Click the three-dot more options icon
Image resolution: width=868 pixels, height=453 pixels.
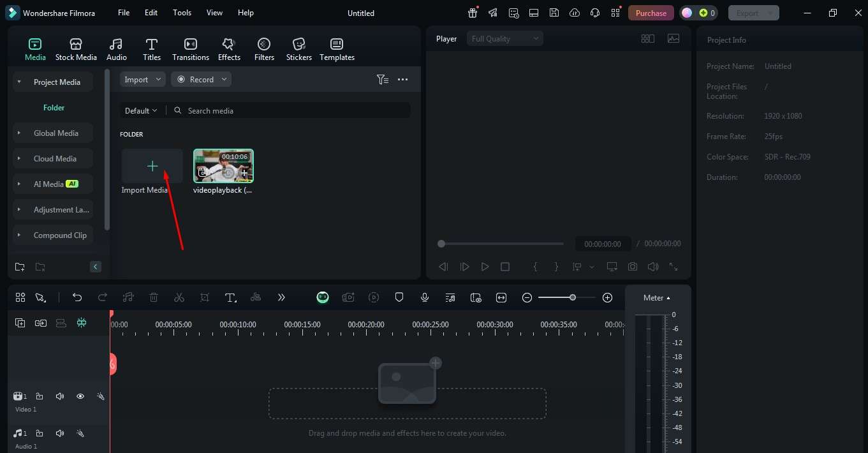pos(402,79)
